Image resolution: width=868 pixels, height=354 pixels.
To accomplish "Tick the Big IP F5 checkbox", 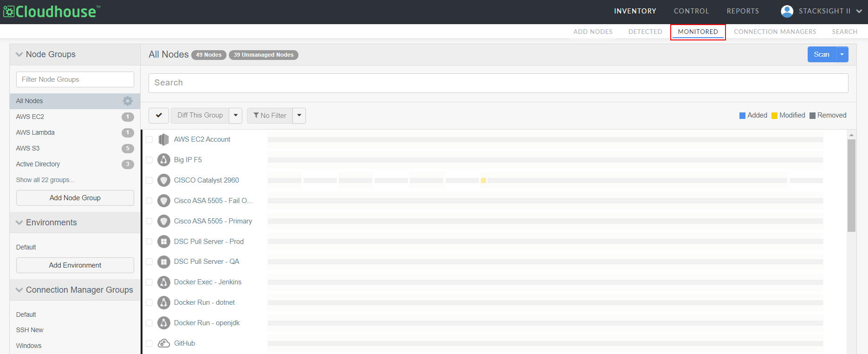I will 149,160.
